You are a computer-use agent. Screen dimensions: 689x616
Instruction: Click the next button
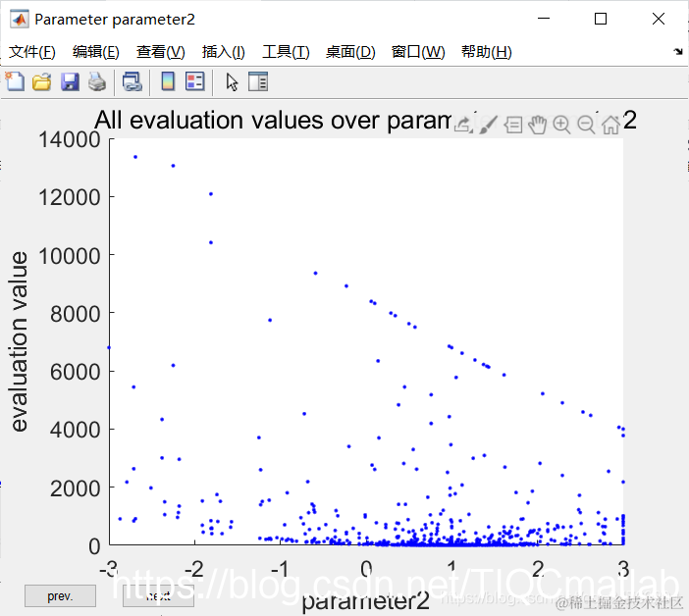(x=158, y=595)
